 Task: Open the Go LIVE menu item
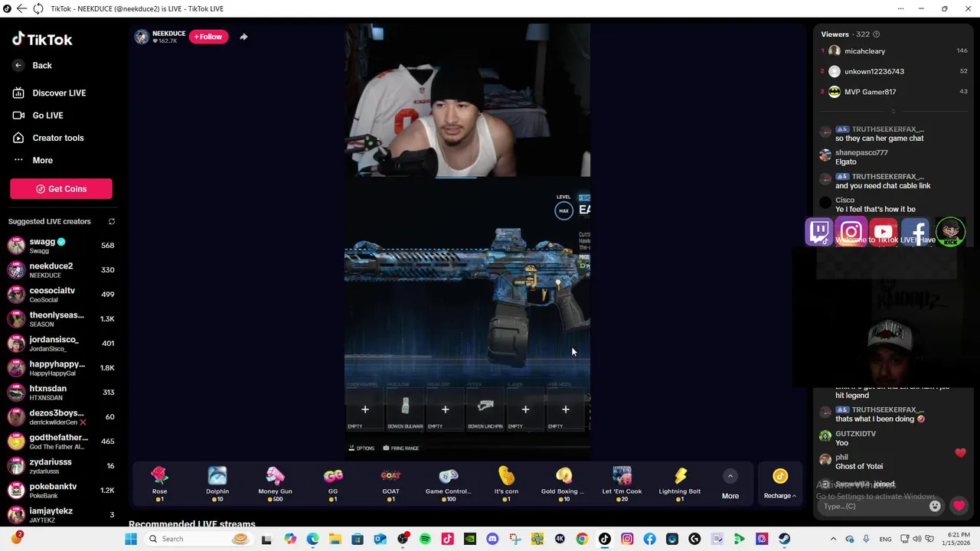(x=38, y=116)
